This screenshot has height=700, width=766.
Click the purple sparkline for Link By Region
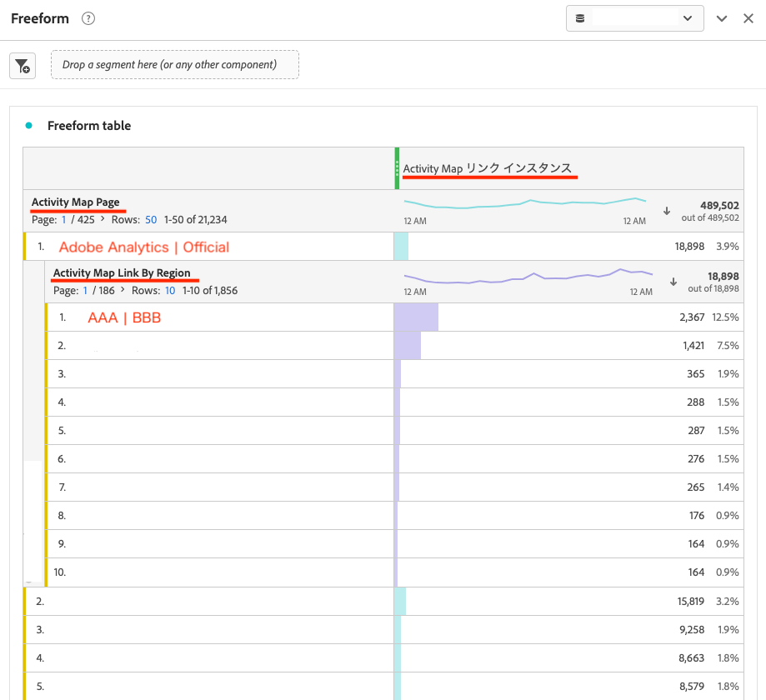coord(528,276)
